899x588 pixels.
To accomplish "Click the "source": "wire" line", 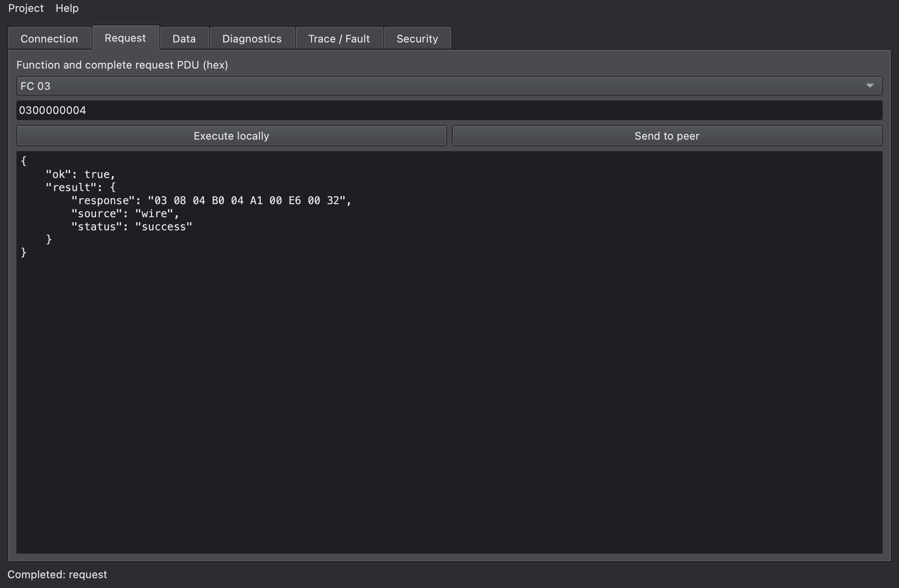I will tap(125, 214).
